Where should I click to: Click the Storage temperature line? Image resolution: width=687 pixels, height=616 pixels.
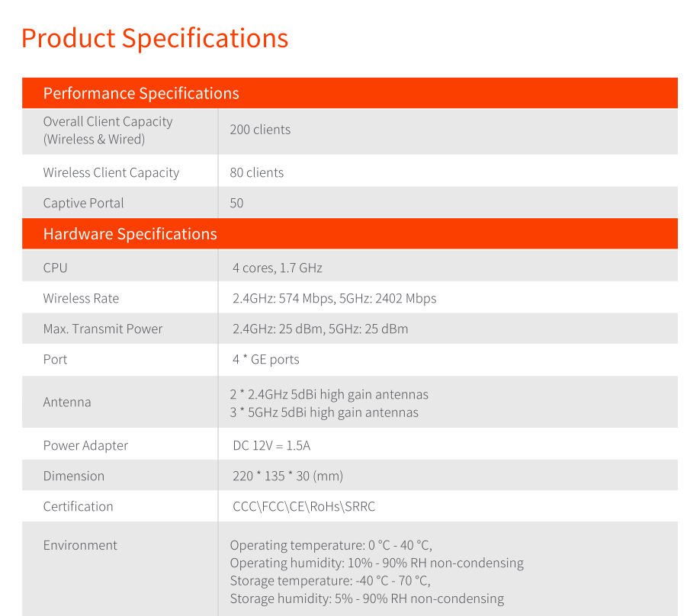pos(330,581)
